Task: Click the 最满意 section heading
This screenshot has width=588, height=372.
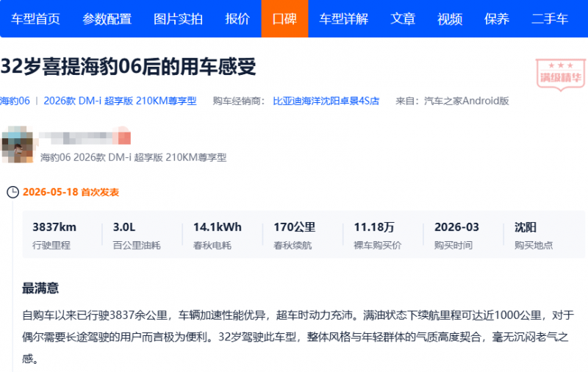Action: point(40,288)
